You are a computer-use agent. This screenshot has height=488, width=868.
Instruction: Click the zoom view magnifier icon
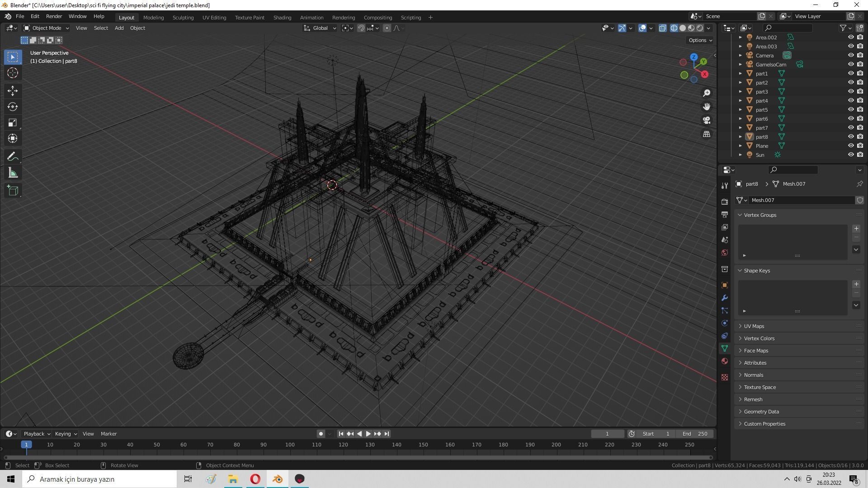point(707,93)
